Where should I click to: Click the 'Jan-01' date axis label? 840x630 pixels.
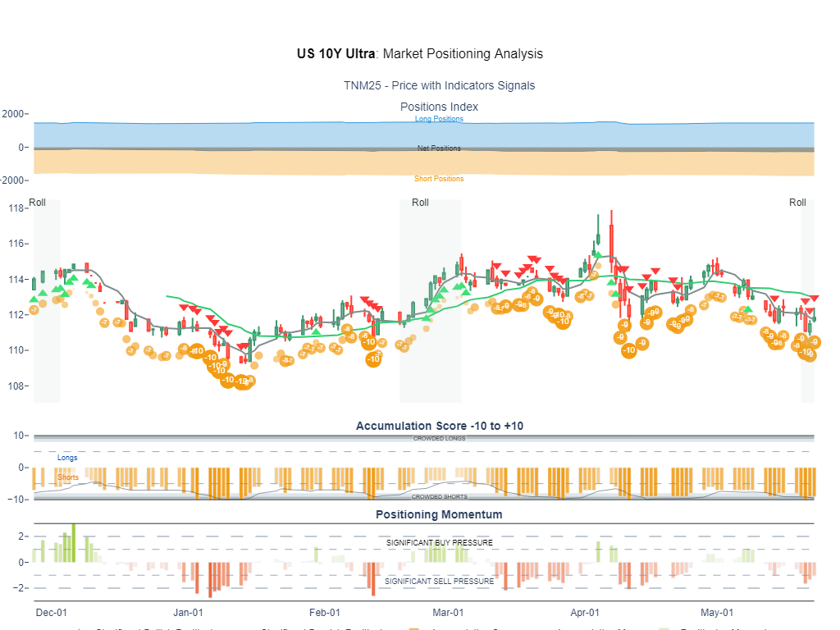point(188,613)
